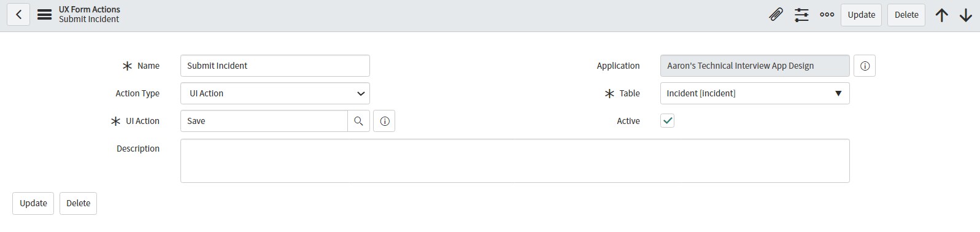Focus the UI Action Save field
The height and width of the screenshot is (232, 980).
(x=264, y=121)
